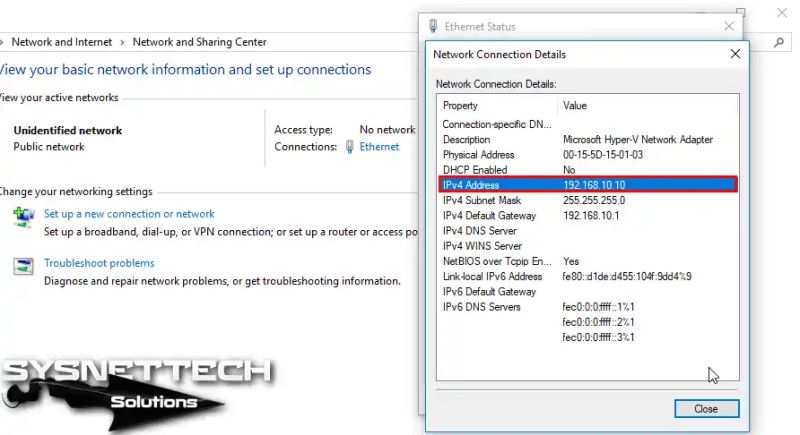
Task: Click Unidentified network name
Action: pos(68,130)
